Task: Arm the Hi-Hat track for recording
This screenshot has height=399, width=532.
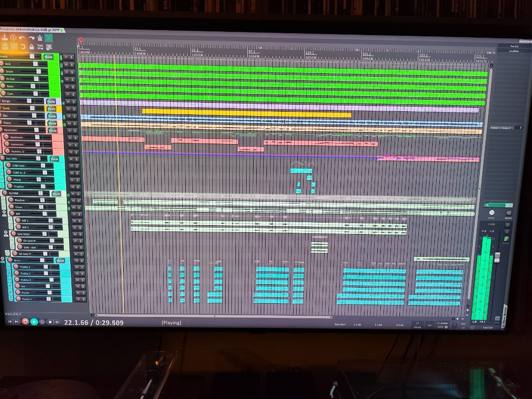Action: pyautogui.click(x=3, y=78)
